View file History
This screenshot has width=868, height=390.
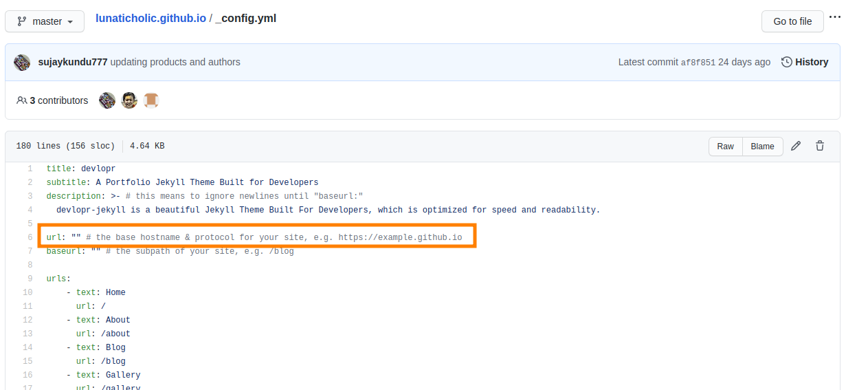[805, 62]
